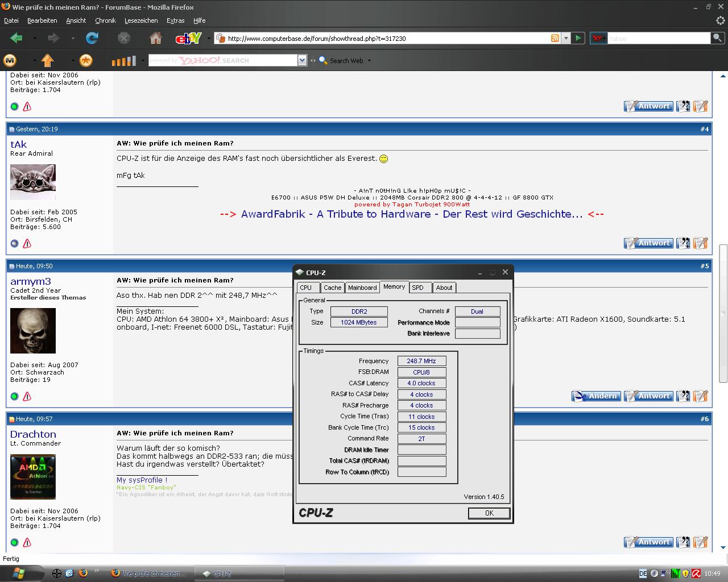Click the quote icon in post #4
Viewport: 728px width, 582px height.
tap(683, 243)
